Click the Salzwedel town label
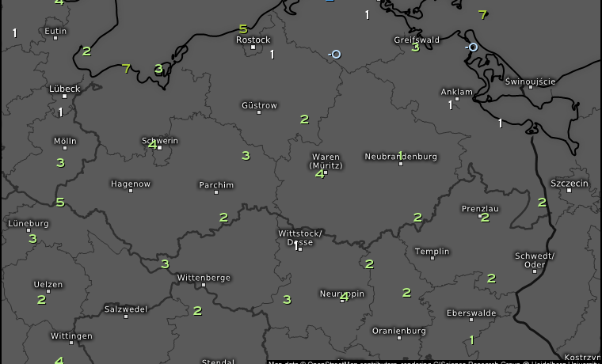Viewport: 602px width, 364px height. [x=126, y=309]
